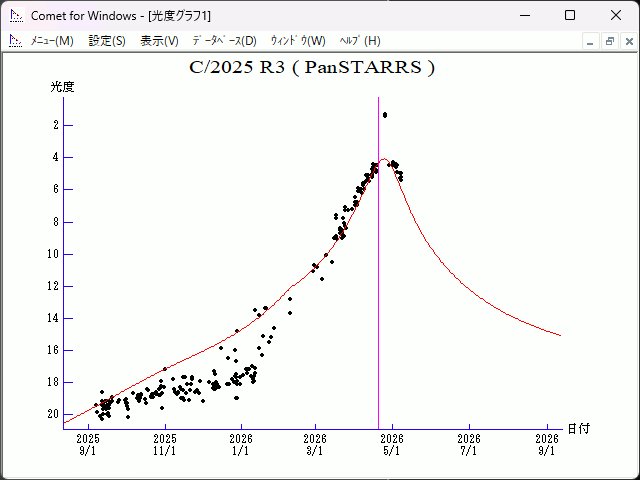The height and width of the screenshot is (480, 640).
Task: Click the outlier data point near magnitude 1
Action: [385, 115]
